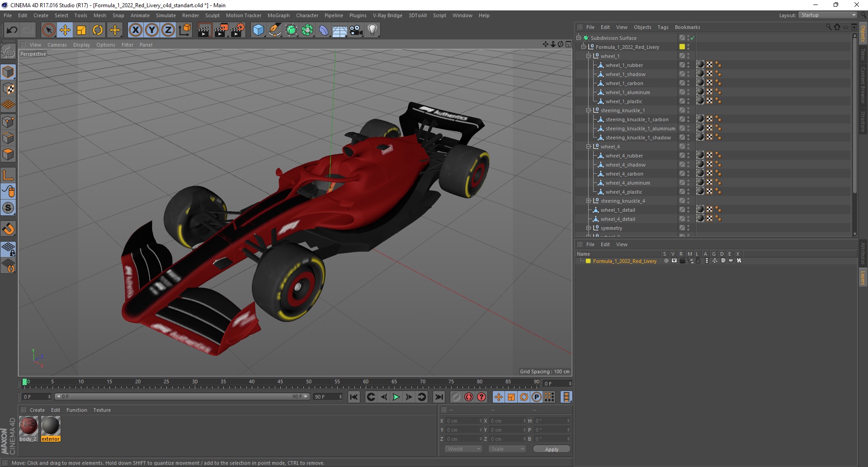Screen dimensions: 868x467
Task: Open the spline Pen tool
Action: point(275,30)
